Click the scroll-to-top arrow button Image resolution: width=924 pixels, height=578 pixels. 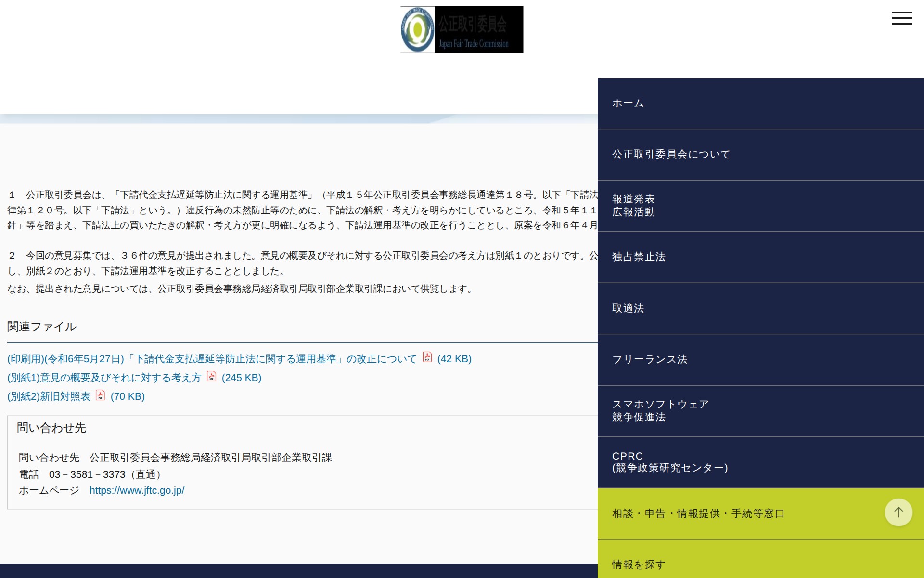898,512
